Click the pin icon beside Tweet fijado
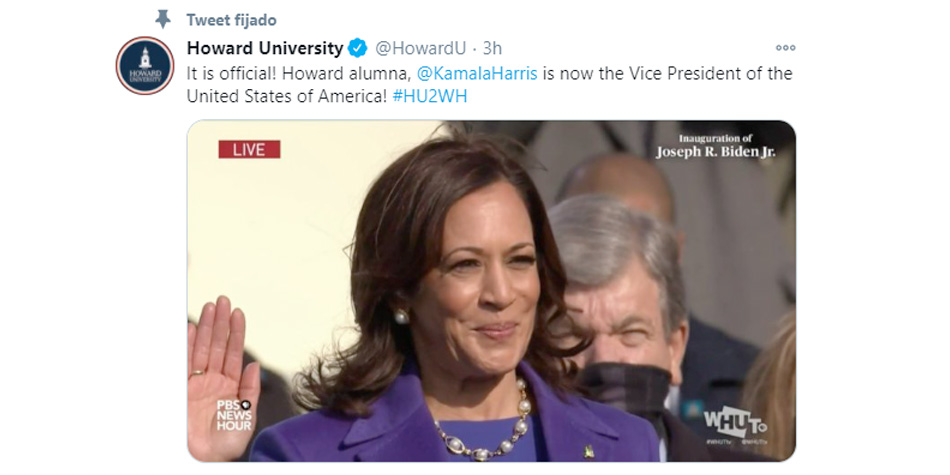The image size is (950, 475). [163, 20]
